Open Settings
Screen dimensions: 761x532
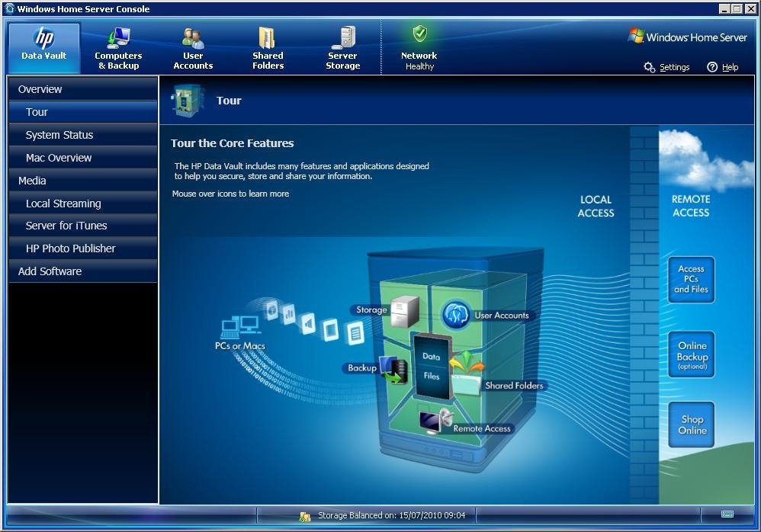pos(667,67)
